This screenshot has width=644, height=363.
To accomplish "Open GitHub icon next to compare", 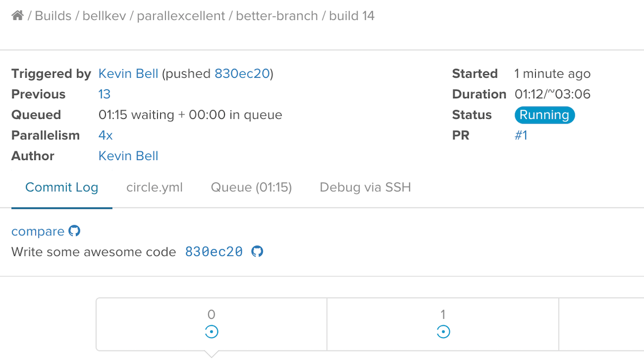I will pos(74,231).
